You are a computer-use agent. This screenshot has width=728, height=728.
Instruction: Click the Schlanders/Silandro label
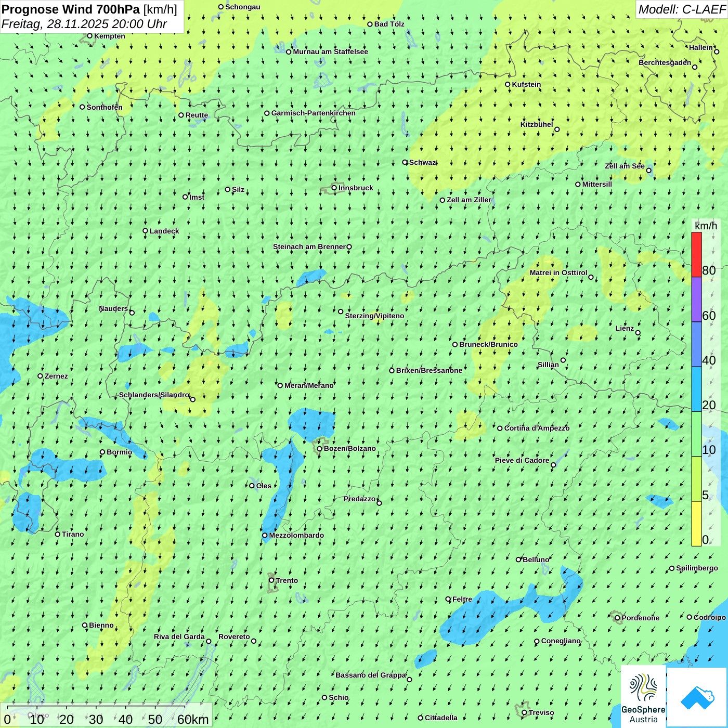pyautogui.click(x=154, y=395)
